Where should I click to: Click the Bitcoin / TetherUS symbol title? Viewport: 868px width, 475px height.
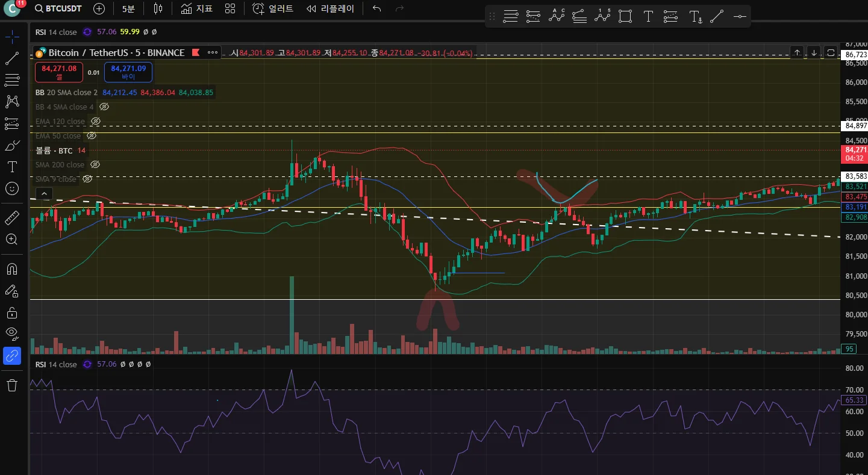click(116, 52)
